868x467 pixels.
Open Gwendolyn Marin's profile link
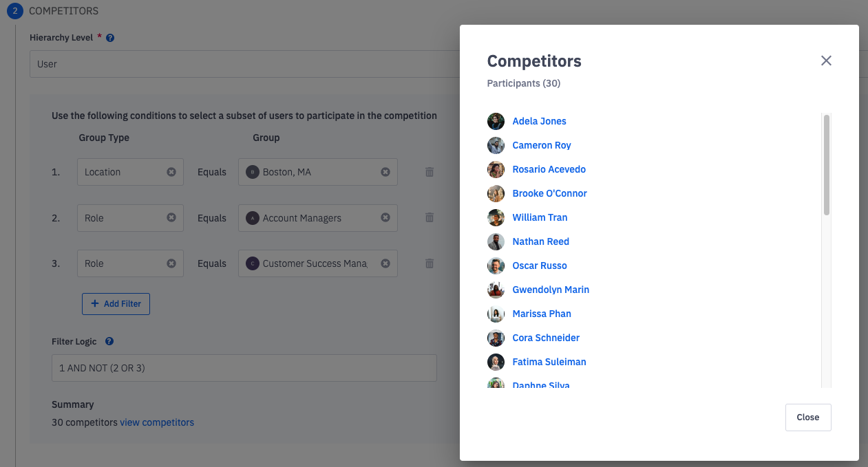tap(551, 290)
